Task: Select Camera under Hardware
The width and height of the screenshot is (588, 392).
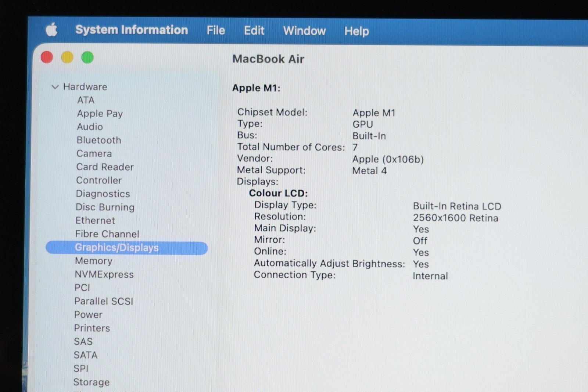Action: [x=94, y=154]
